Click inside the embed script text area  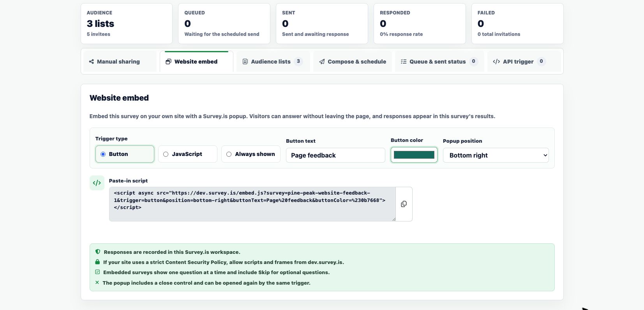tap(252, 204)
